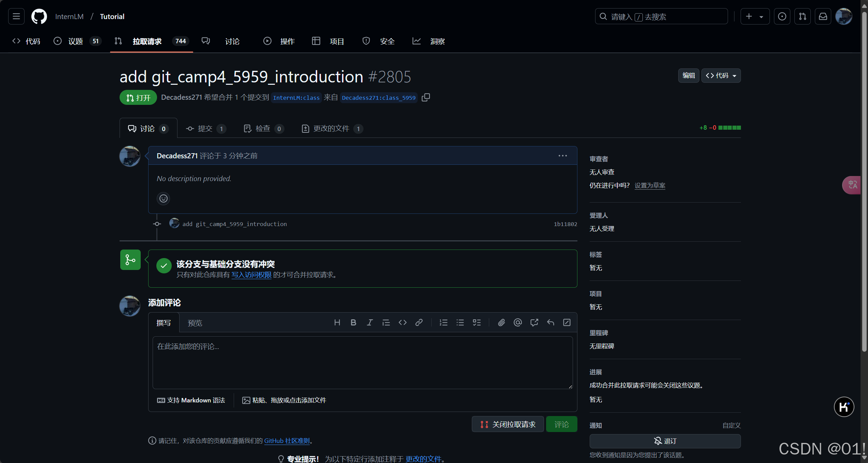This screenshot has height=463, width=868.
Task: Click in the 在此添加您的评论 comment text area
Action: click(362, 363)
